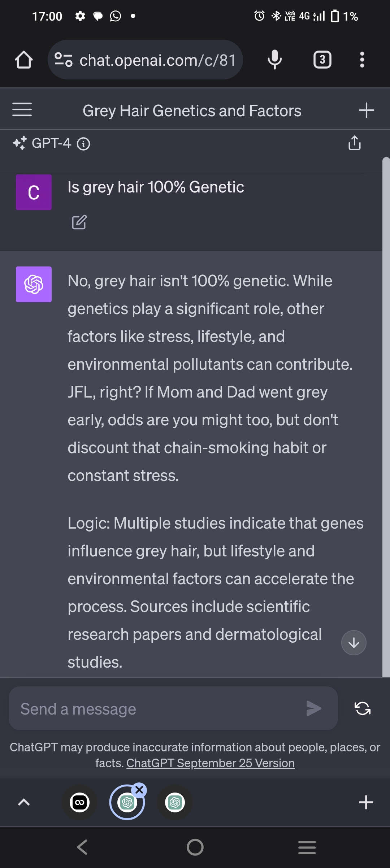Image resolution: width=390 pixels, height=868 pixels.
Task: Expand the tab strip with up chevron
Action: pos(24,802)
